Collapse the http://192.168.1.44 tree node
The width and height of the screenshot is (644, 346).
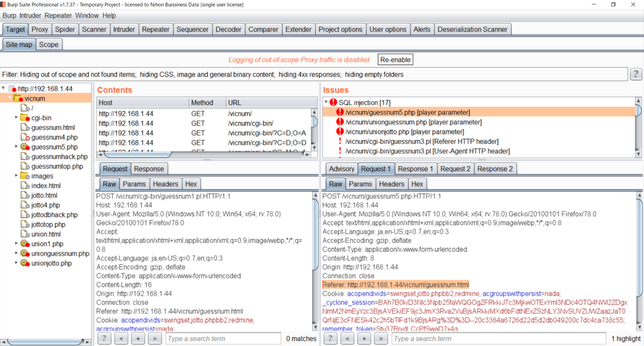pyautogui.click(x=4, y=89)
